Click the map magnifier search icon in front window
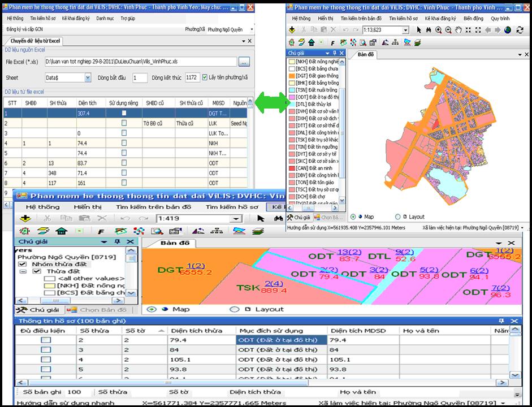Screen dimensions: 532x407 click(157, 231)
